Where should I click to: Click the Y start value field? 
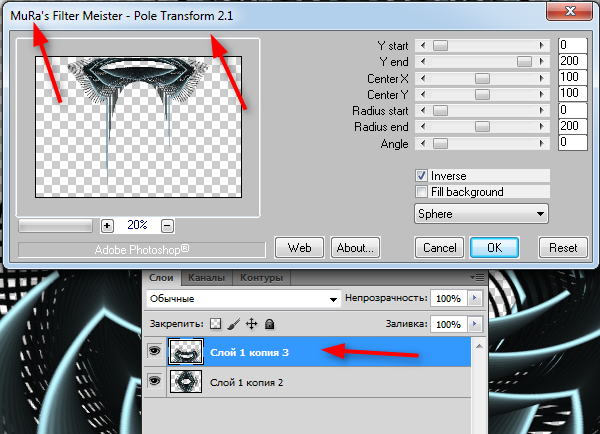572,45
